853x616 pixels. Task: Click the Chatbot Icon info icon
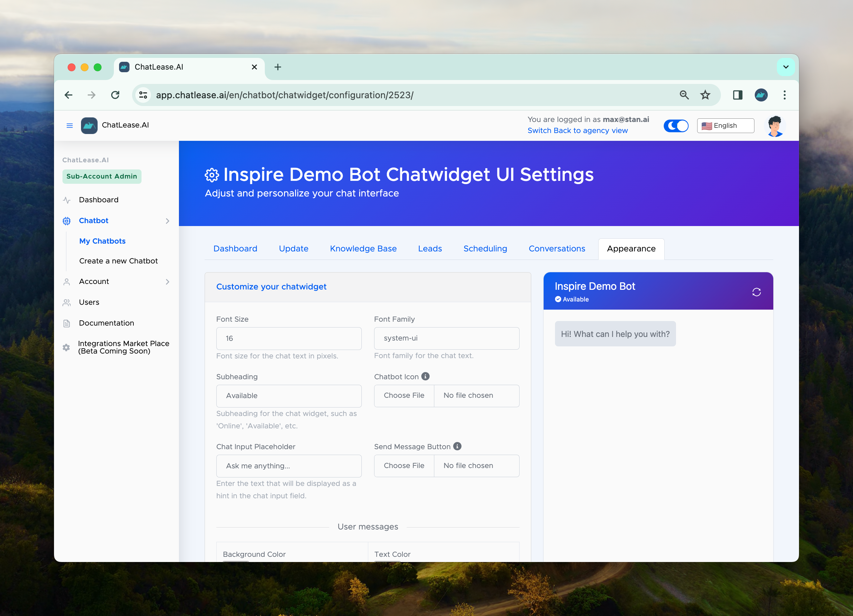point(426,376)
